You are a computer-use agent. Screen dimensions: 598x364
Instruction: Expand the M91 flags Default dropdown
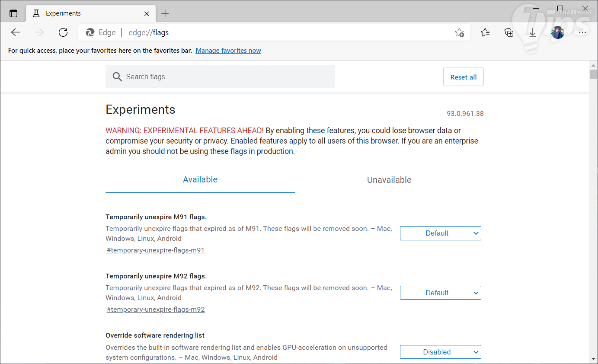440,233
